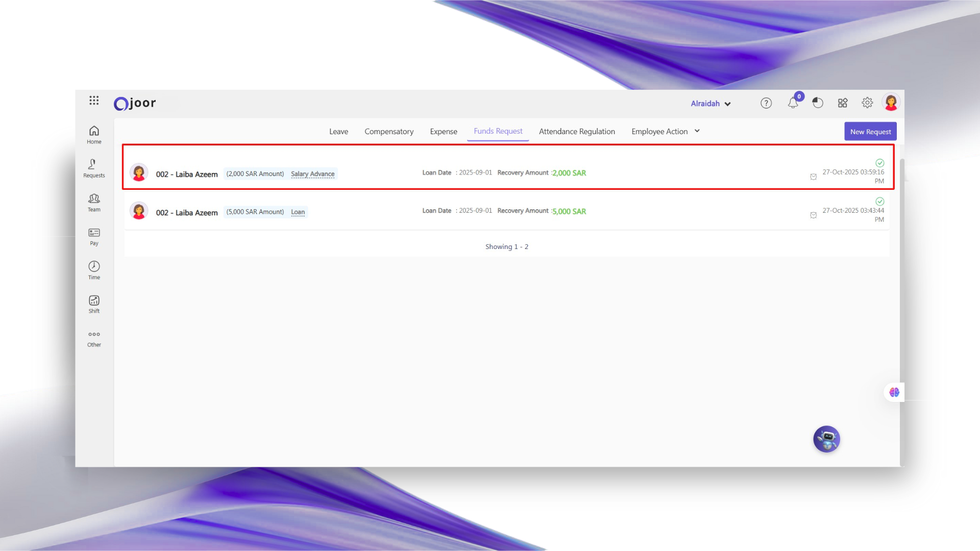Open the app launcher grid icon
The height and width of the screenshot is (551, 980).
94,101
